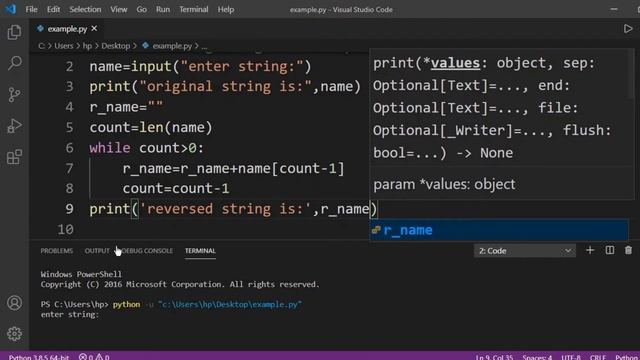Close the example.py editor tab
640x360 pixels.
[x=94, y=29]
